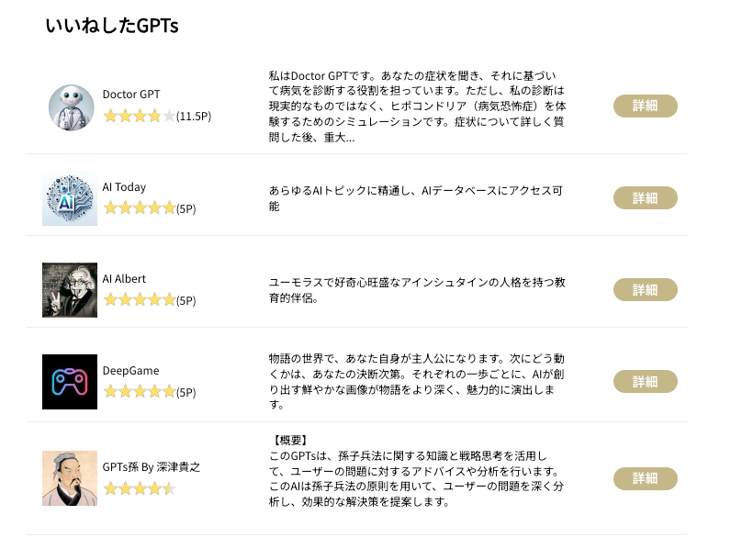731x560 pixels.
Task: Open the DeepGame name link
Action: 130,371
